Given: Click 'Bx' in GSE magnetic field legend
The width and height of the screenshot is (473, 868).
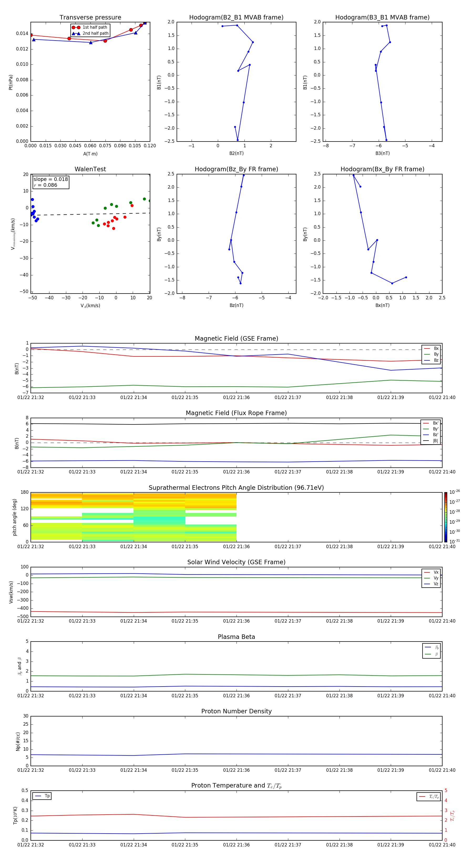Looking at the screenshot, I should tap(436, 349).
